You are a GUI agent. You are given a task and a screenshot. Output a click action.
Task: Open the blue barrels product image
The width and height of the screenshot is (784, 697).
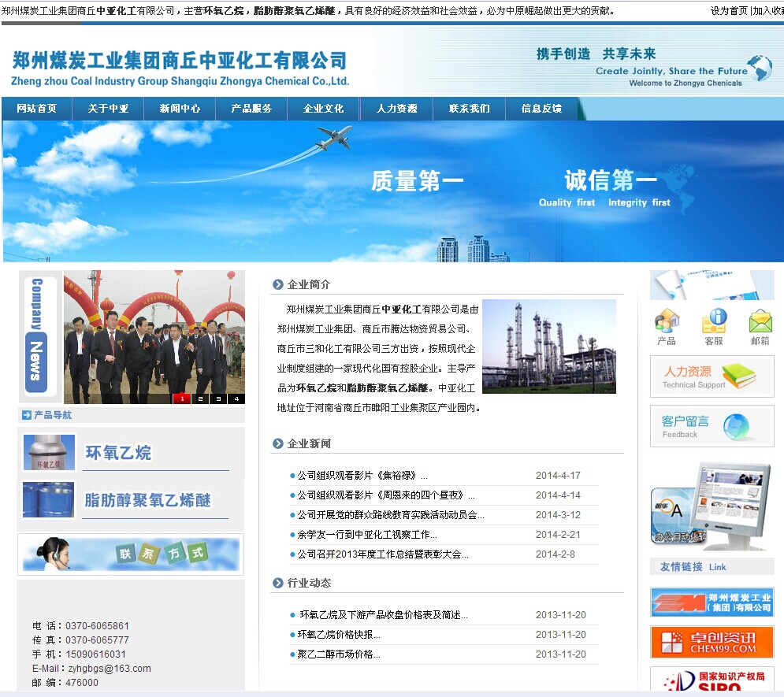[49, 499]
